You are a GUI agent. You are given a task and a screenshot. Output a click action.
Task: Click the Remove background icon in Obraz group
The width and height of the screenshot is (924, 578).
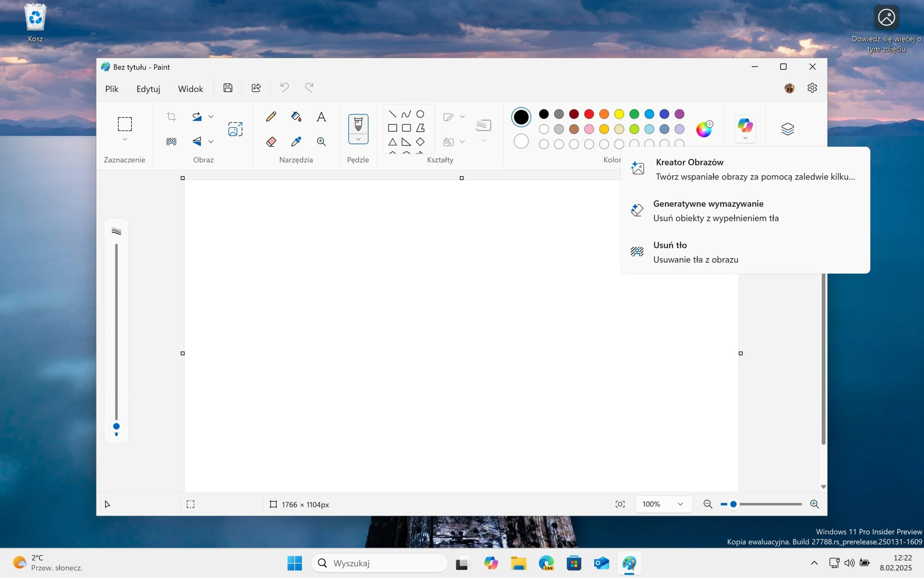point(171,141)
